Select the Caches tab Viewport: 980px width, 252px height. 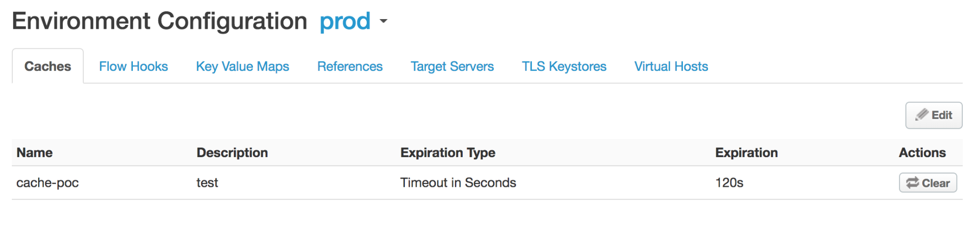click(48, 66)
